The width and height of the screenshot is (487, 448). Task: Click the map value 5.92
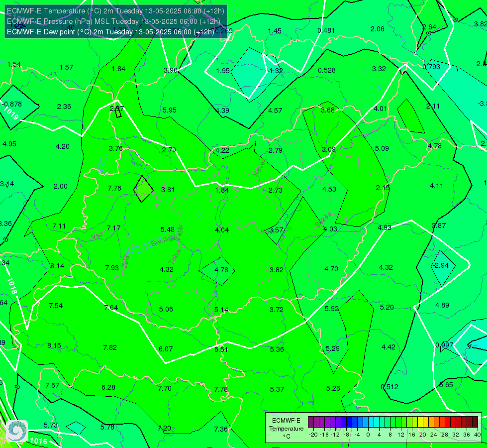pos(331,309)
